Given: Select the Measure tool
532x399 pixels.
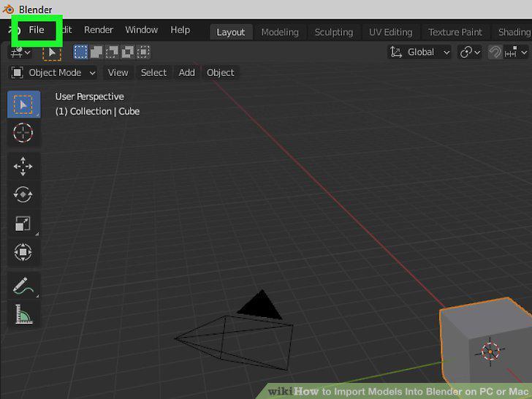Looking at the screenshot, I should coord(23,314).
